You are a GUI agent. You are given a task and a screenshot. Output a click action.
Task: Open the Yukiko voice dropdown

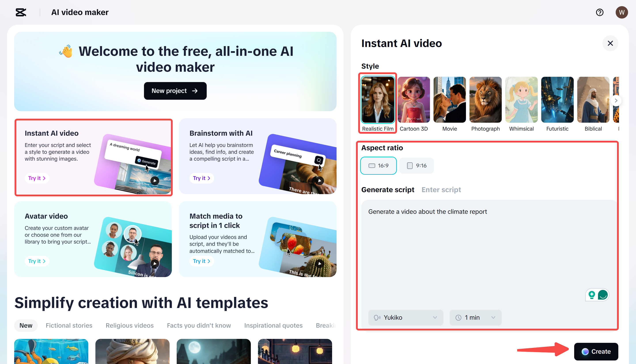pyautogui.click(x=406, y=317)
